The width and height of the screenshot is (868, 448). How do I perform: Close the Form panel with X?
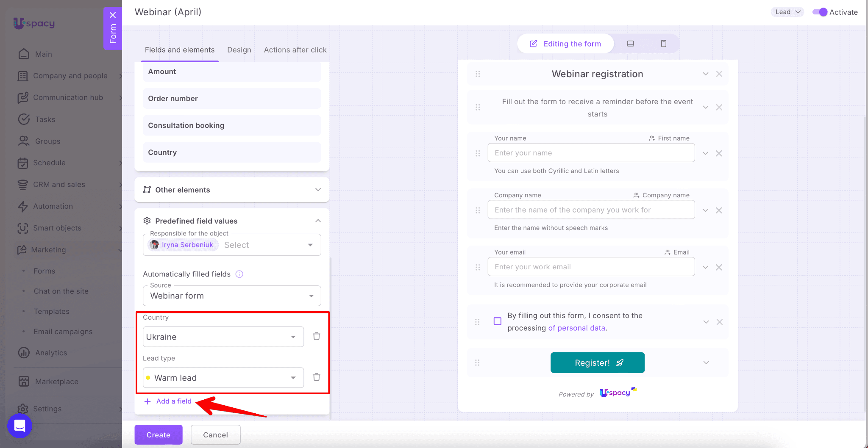click(113, 15)
